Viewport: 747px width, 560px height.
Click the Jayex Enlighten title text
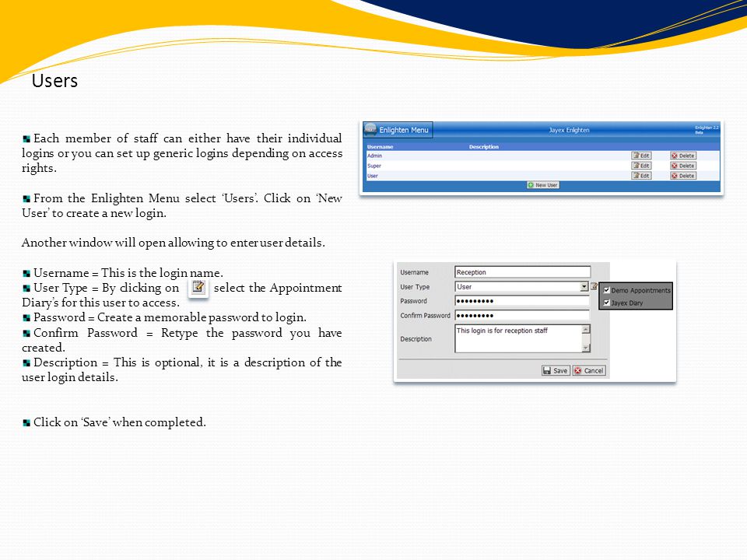(569, 130)
